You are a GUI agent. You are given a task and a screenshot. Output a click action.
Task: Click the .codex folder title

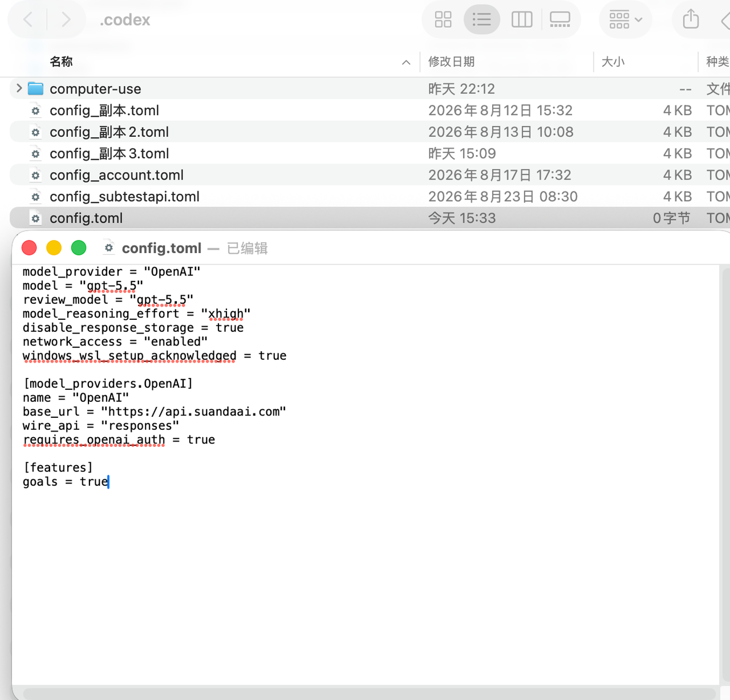125,20
